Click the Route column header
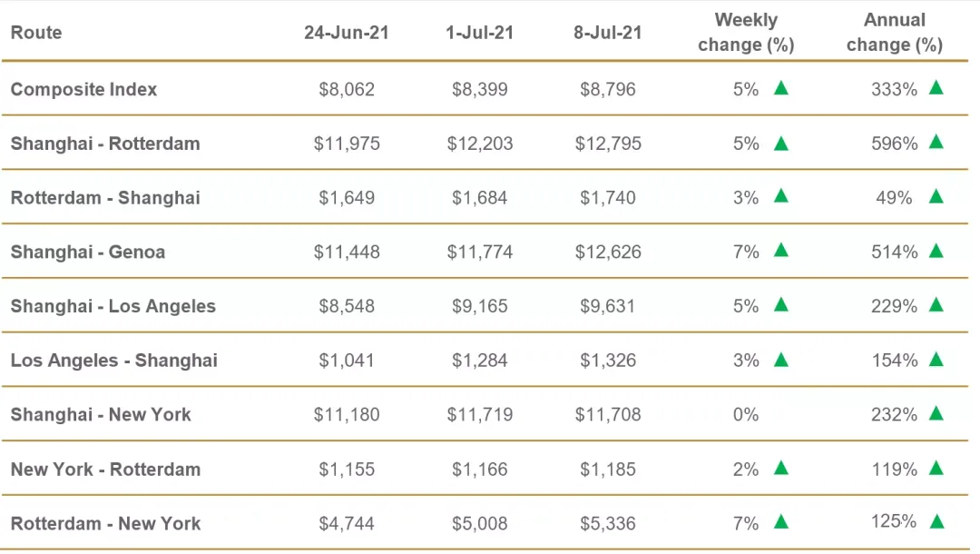 [x=36, y=33]
